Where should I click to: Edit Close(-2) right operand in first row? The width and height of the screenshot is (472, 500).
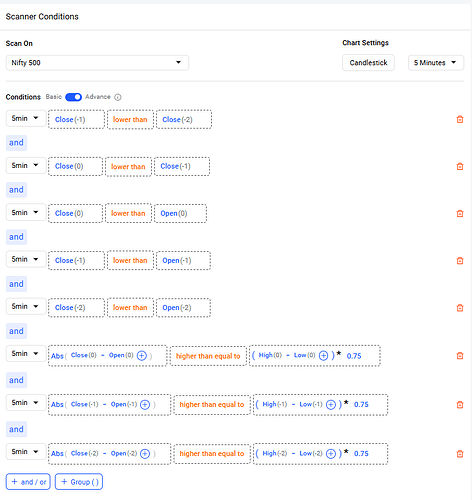[x=184, y=119]
